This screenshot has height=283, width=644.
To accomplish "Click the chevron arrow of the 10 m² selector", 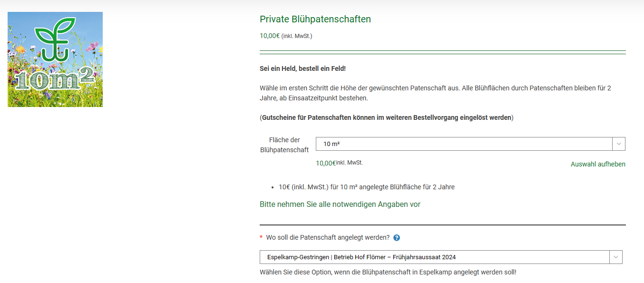I will click(x=619, y=144).
